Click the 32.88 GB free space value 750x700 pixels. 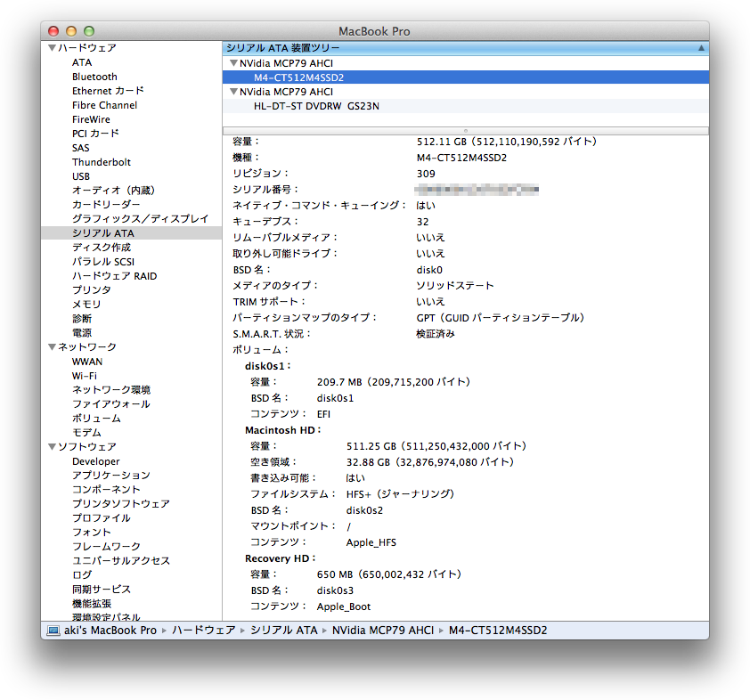[x=430, y=462]
